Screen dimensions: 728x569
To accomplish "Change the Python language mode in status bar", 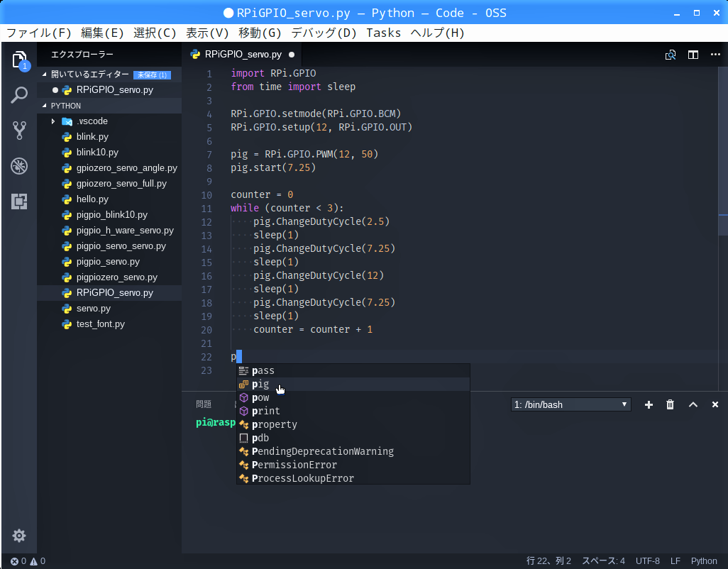I will click(x=703, y=560).
